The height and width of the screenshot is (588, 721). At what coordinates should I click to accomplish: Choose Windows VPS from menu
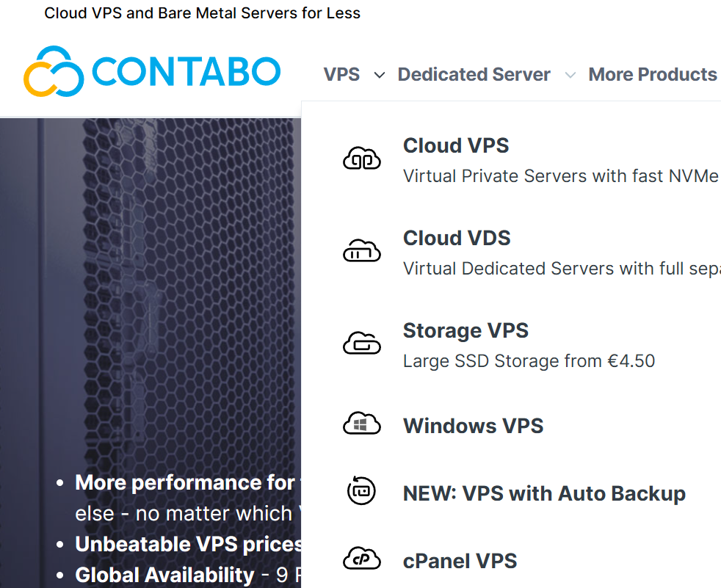pos(473,426)
